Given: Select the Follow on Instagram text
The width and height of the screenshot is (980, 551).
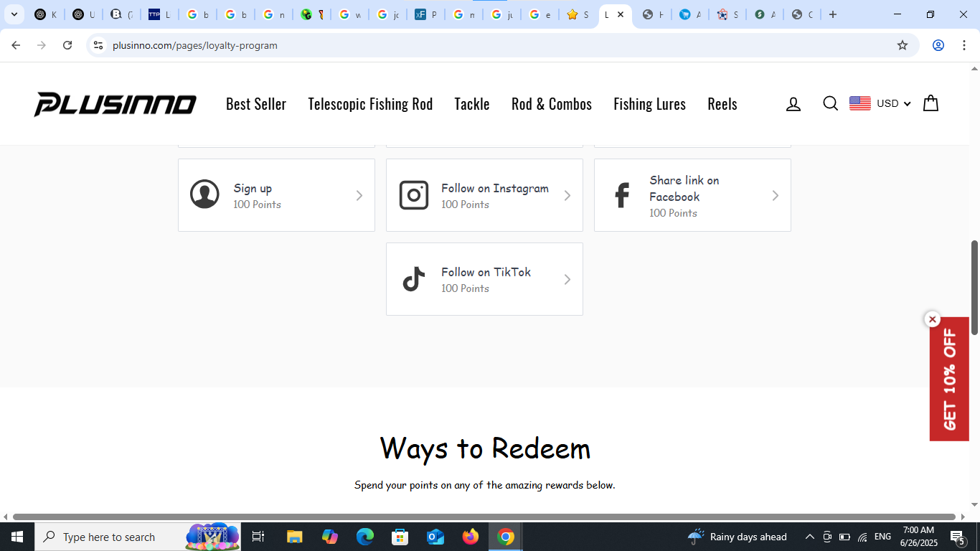Looking at the screenshot, I should (x=495, y=188).
